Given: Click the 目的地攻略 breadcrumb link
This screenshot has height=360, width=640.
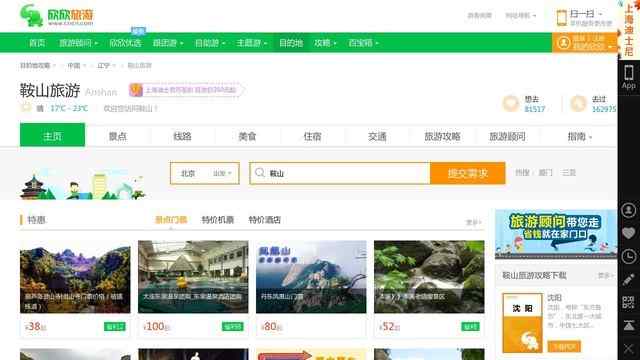Looking at the screenshot, I should tap(35, 65).
